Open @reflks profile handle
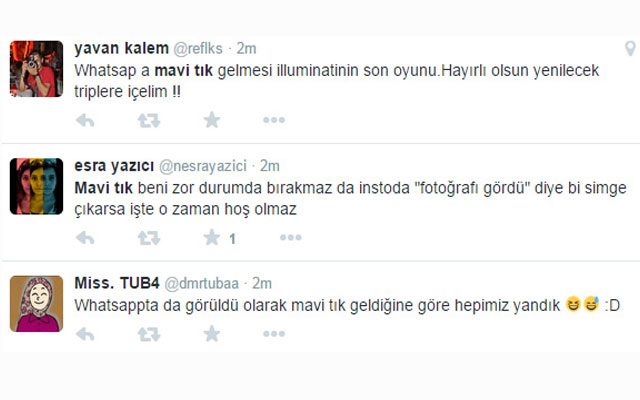 (198, 49)
